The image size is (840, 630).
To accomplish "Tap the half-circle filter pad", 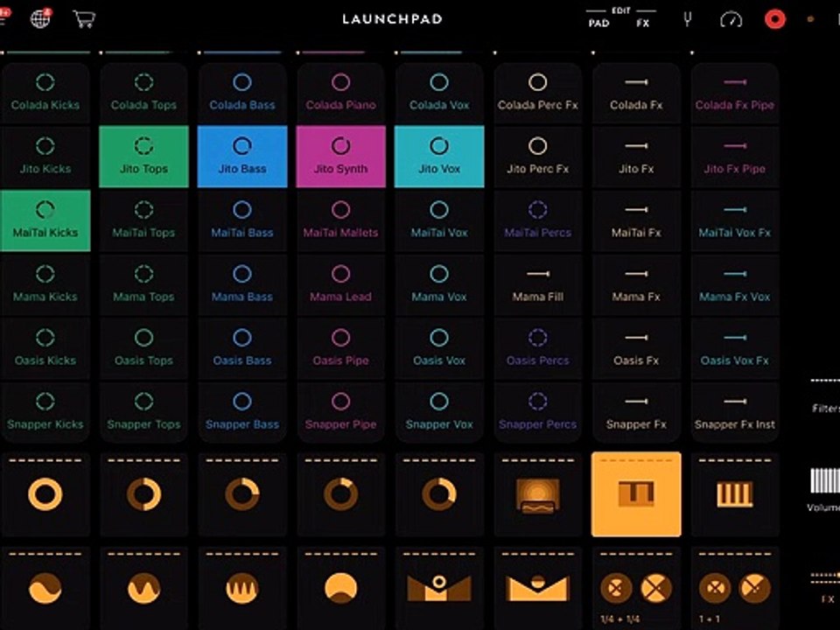I will [340, 588].
